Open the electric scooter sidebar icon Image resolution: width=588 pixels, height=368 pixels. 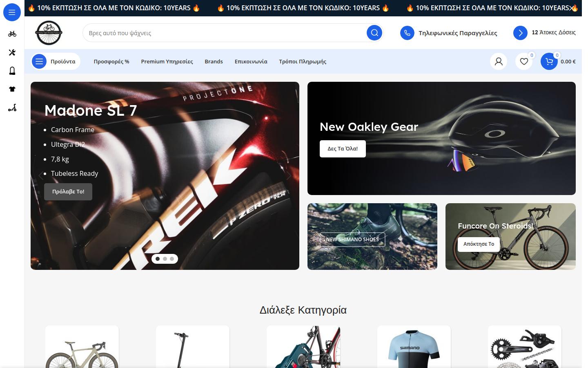point(12,108)
